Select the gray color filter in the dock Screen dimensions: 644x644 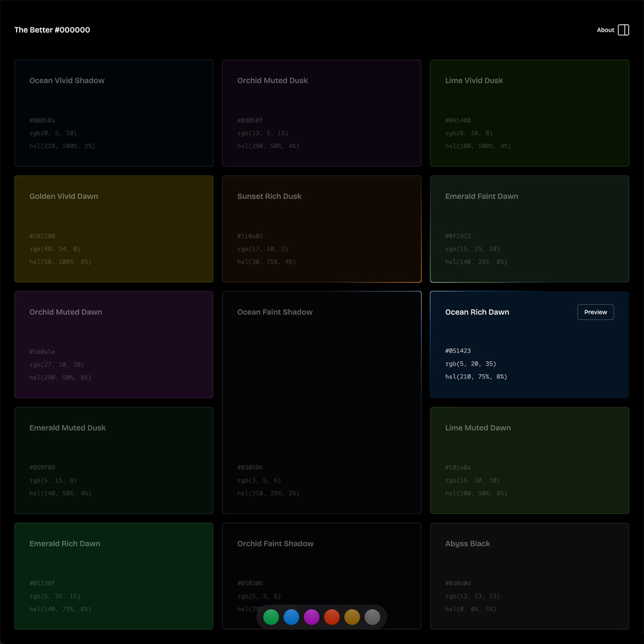coord(372,617)
